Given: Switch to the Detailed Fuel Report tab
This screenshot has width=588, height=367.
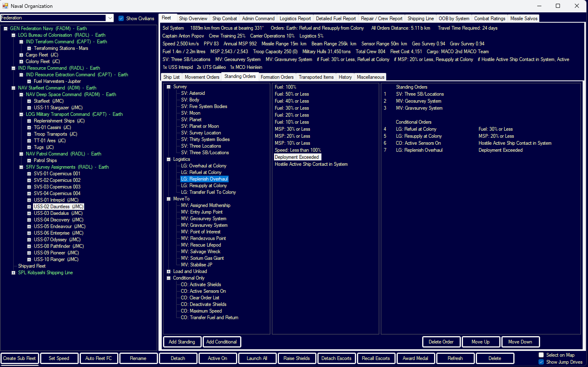Looking at the screenshot, I should (336, 19).
